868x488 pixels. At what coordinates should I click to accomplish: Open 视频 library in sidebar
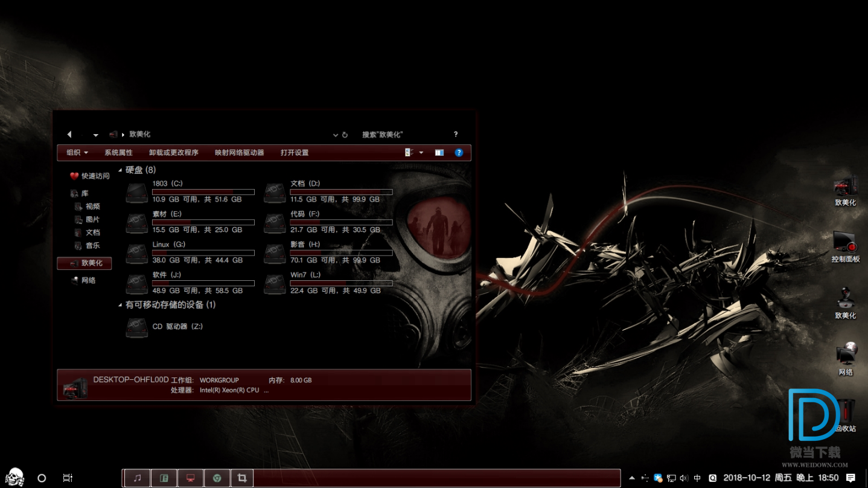tap(88, 206)
